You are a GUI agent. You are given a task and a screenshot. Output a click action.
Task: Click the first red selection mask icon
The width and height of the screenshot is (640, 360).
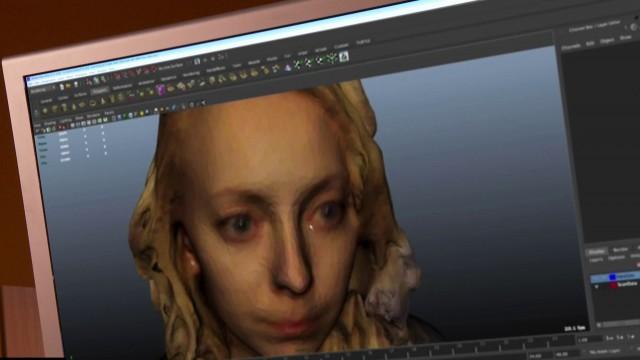[118, 76]
